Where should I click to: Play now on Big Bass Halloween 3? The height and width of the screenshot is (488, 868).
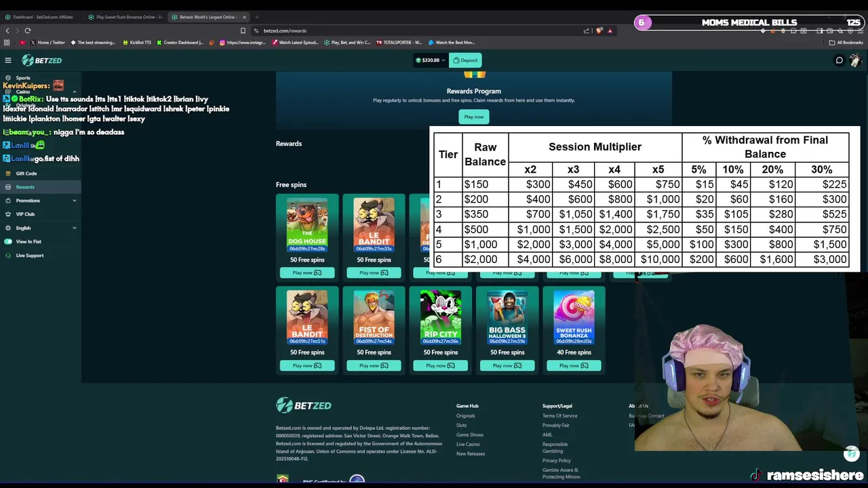click(x=507, y=365)
